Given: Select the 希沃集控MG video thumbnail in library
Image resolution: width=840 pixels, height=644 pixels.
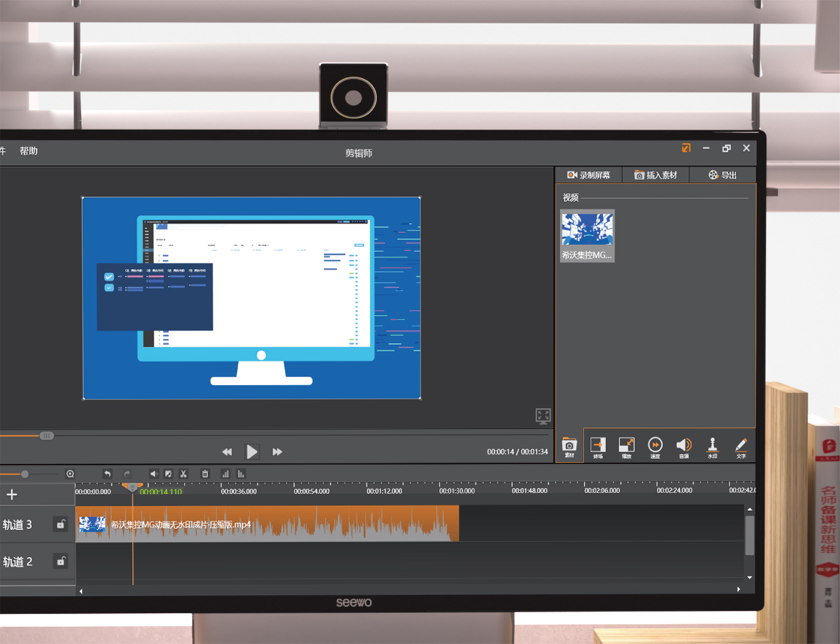Looking at the screenshot, I should pos(587,236).
